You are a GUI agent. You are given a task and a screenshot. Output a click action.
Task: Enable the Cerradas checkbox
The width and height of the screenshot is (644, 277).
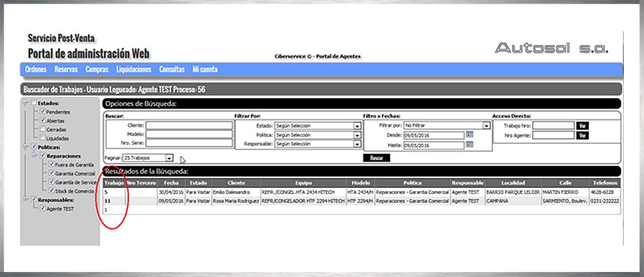point(43,129)
